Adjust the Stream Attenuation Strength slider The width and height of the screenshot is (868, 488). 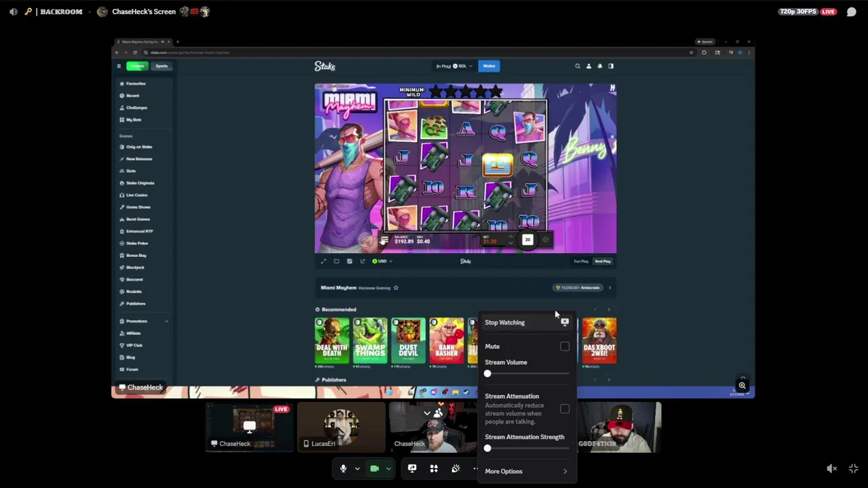[x=528, y=448]
